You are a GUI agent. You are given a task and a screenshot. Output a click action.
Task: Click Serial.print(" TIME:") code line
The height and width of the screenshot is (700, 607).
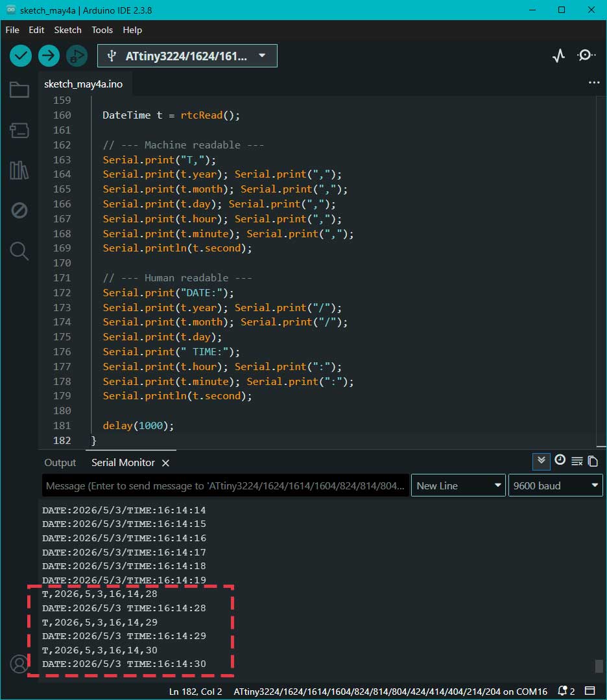(x=171, y=352)
